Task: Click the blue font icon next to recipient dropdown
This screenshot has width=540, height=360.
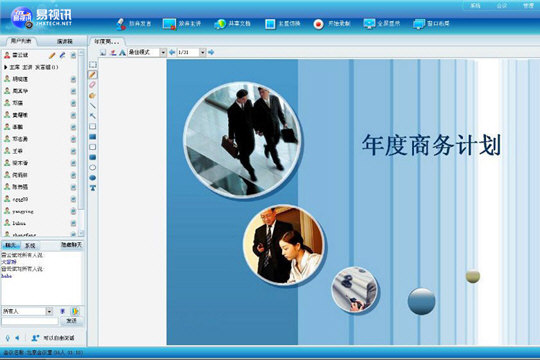Action: pos(63,311)
